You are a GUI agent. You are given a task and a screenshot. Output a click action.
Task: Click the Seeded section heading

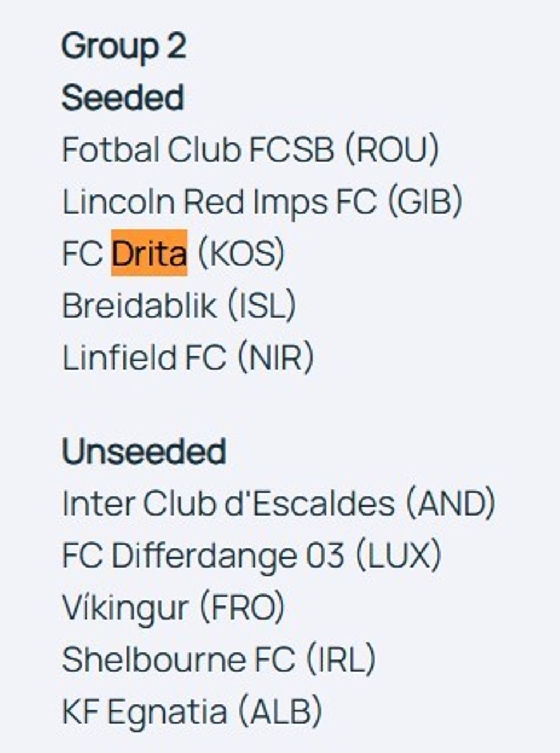[x=122, y=98]
